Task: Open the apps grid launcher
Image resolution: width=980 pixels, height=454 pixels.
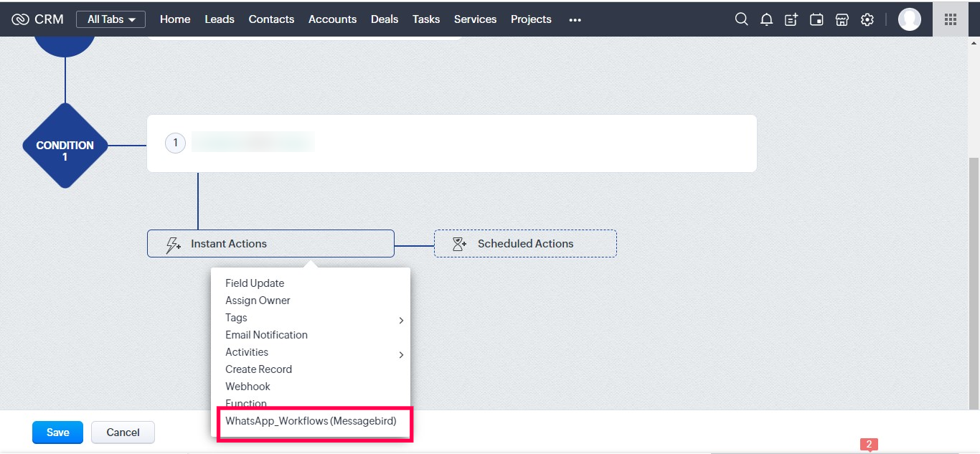Action: click(x=951, y=19)
